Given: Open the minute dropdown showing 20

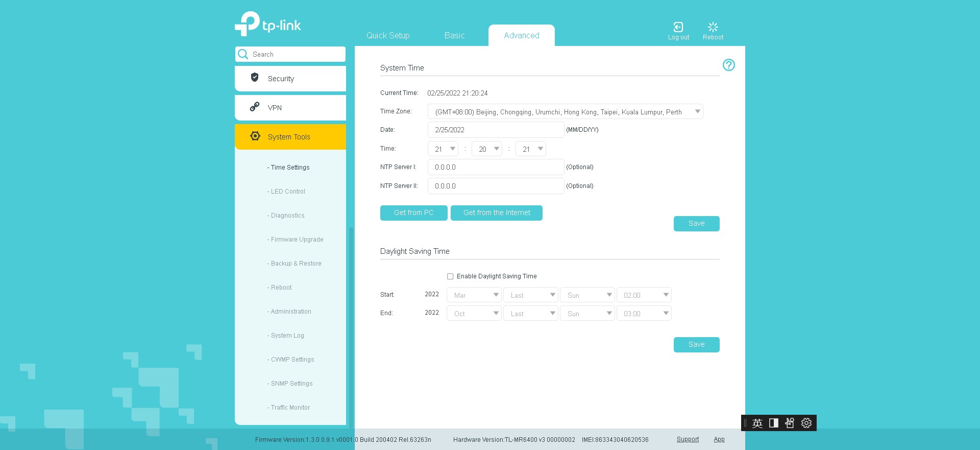Looking at the screenshot, I should 486,149.
